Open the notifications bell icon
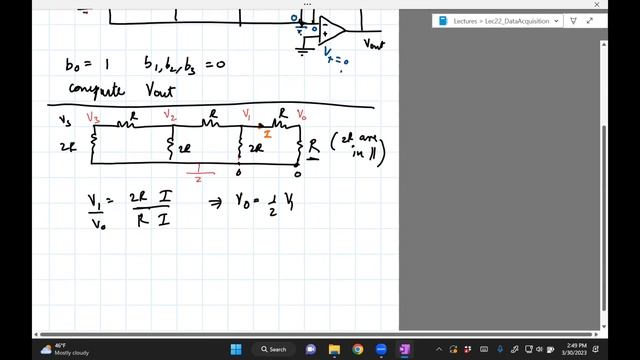 coord(596,349)
